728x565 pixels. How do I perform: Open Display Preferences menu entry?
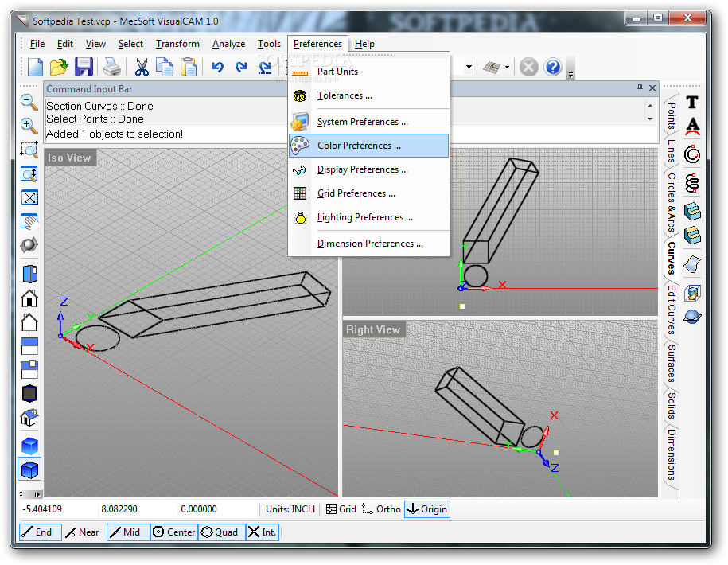tap(368, 169)
